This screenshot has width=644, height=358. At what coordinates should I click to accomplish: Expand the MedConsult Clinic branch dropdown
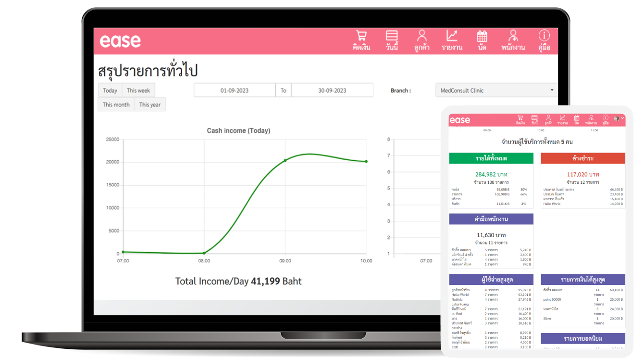(x=496, y=90)
